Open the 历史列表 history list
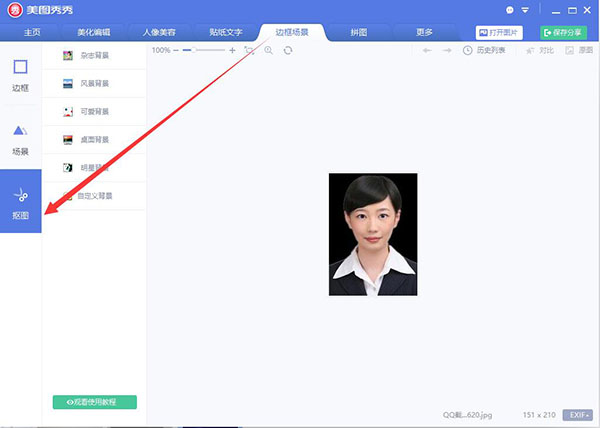 click(x=483, y=50)
